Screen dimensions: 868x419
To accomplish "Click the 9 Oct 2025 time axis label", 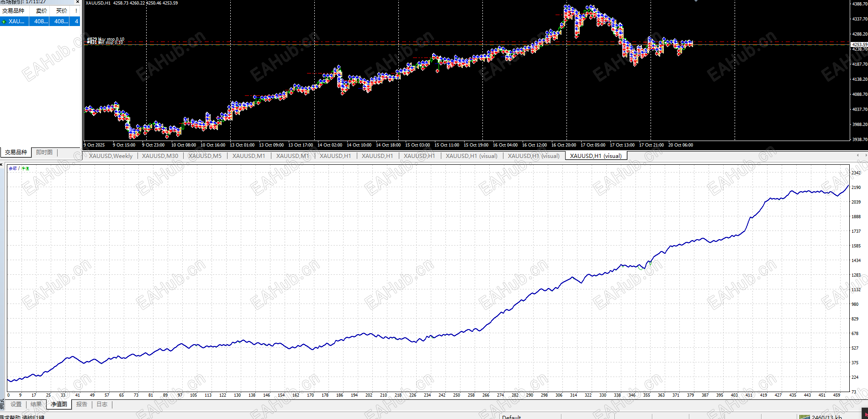I will [94, 145].
